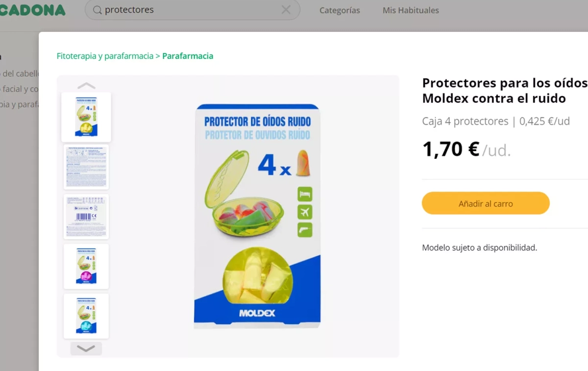Open the Fitoterapia y parafarmacia breadcrumb
The image size is (588, 371).
(x=105, y=56)
